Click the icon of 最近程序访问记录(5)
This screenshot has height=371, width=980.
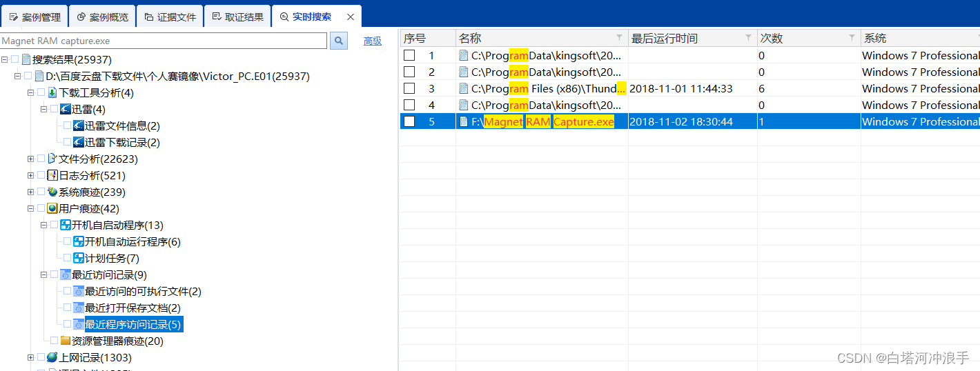click(x=79, y=324)
